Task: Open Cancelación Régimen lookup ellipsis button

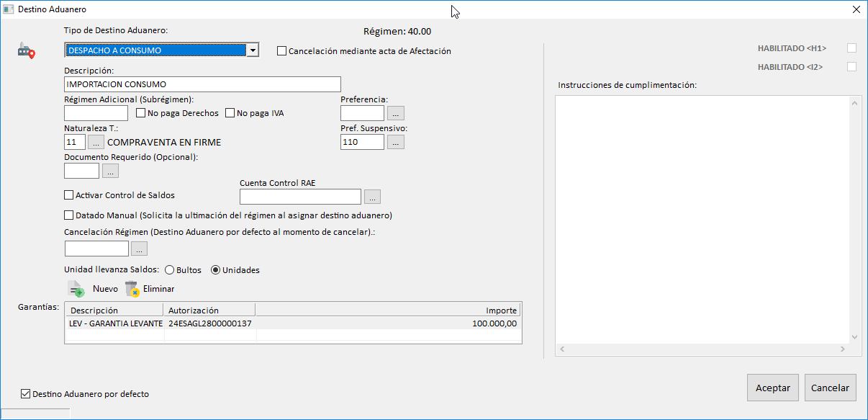Action: point(139,249)
